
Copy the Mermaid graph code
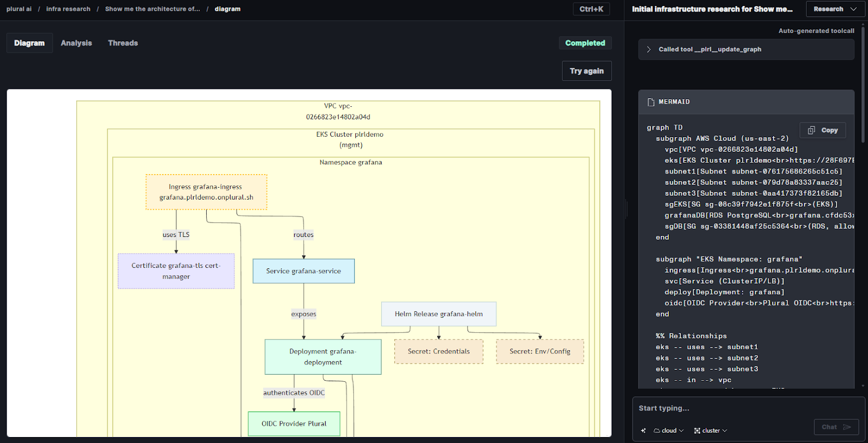click(822, 130)
